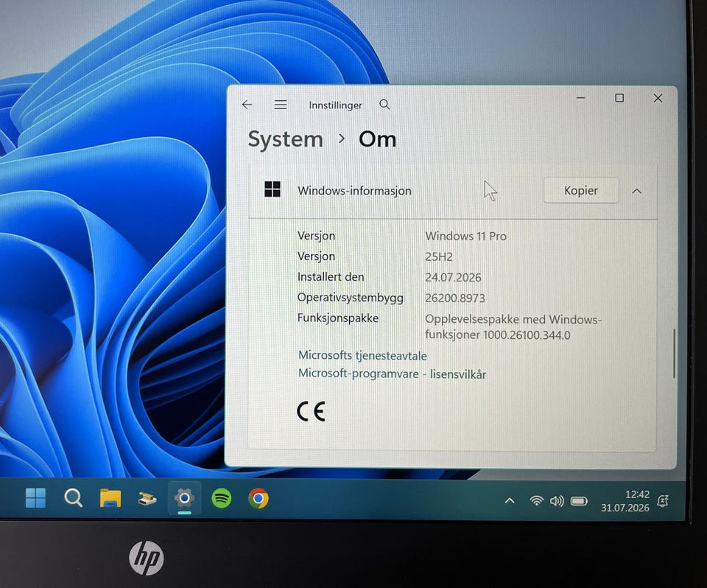The height and width of the screenshot is (588, 707).
Task: Launch Google Chrome from the taskbar
Action: (x=258, y=498)
